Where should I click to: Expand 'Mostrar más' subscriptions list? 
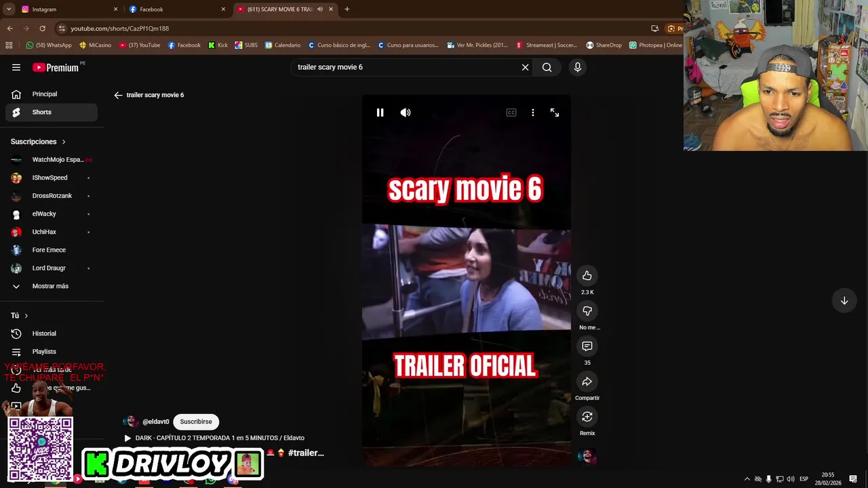tap(52, 286)
